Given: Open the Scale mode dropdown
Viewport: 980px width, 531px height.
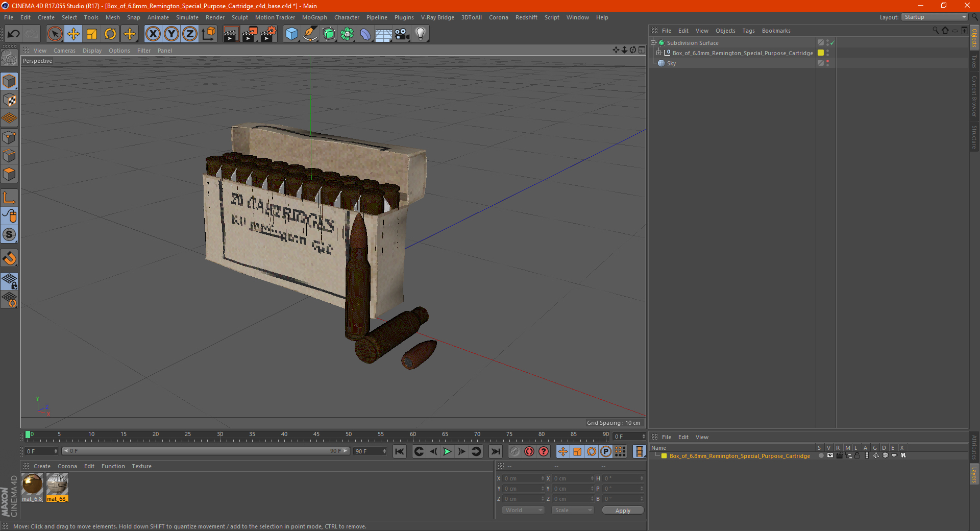Looking at the screenshot, I should tap(573, 510).
